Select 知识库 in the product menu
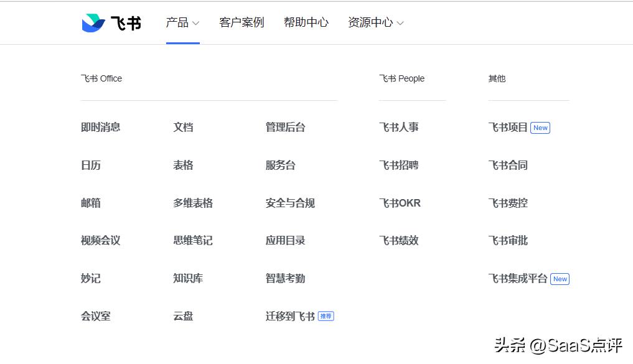This screenshot has height=364, width=633. [x=187, y=278]
